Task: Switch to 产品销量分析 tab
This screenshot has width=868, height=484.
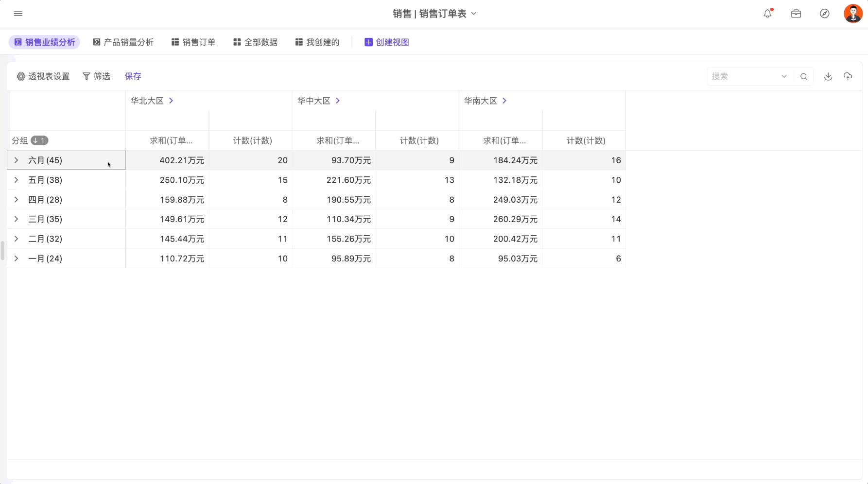Action: click(x=123, y=42)
